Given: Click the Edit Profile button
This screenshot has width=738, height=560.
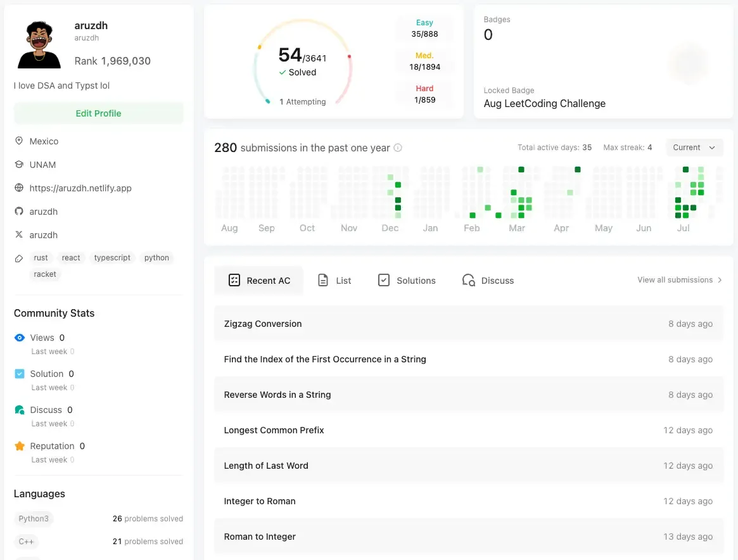Looking at the screenshot, I should [x=98, y=113].
